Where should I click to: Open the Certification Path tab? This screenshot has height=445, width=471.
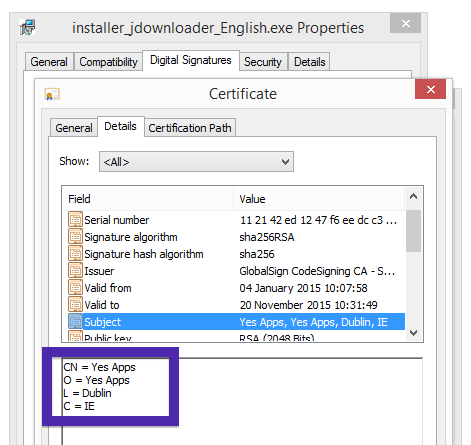tap(190, 128)
